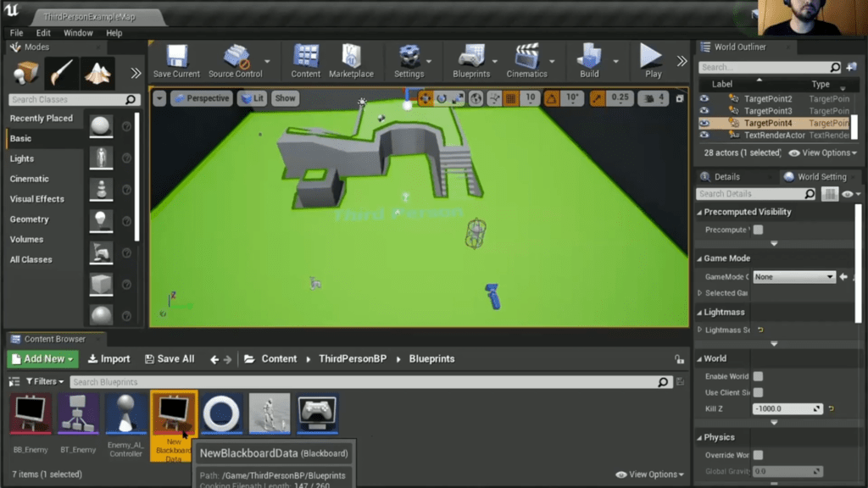Image resolution: width=868 pixels, height=488 pixels.
Task: Select the Place mode icon
Action: click(25, 73)
